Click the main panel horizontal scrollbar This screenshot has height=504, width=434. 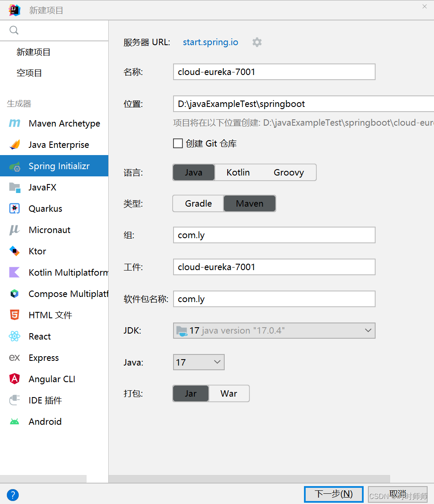[249, 479]
